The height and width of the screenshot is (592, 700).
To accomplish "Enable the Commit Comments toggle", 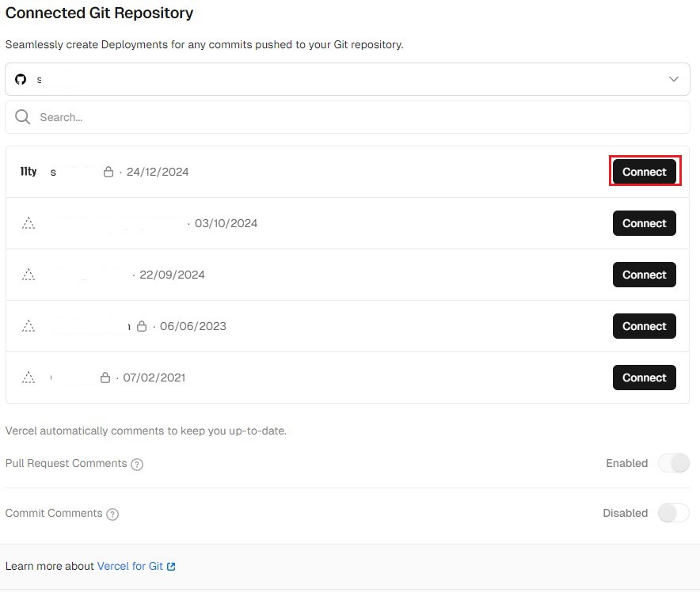I will pos(674,513).
